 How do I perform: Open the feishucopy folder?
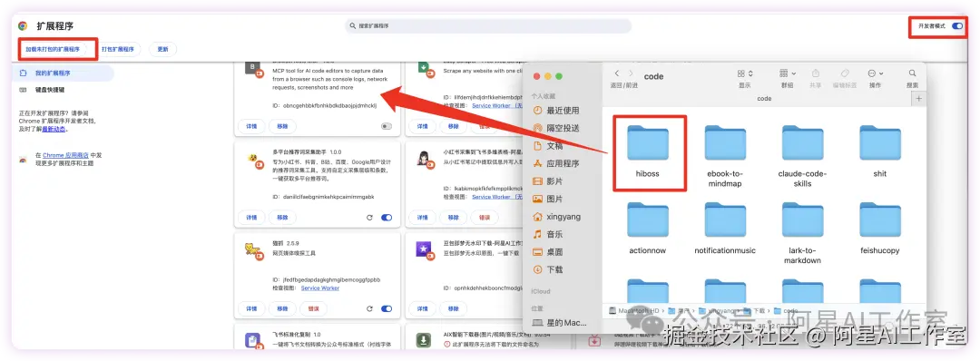pyautogui.click(x=880, y=220)
